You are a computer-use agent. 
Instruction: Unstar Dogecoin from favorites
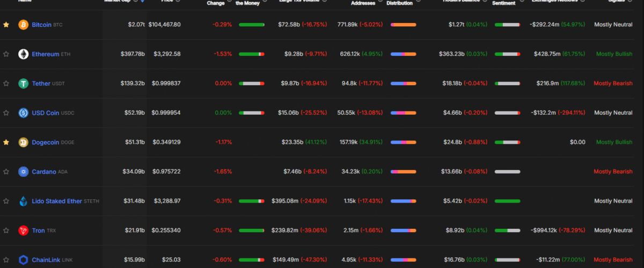click(6, 142)
